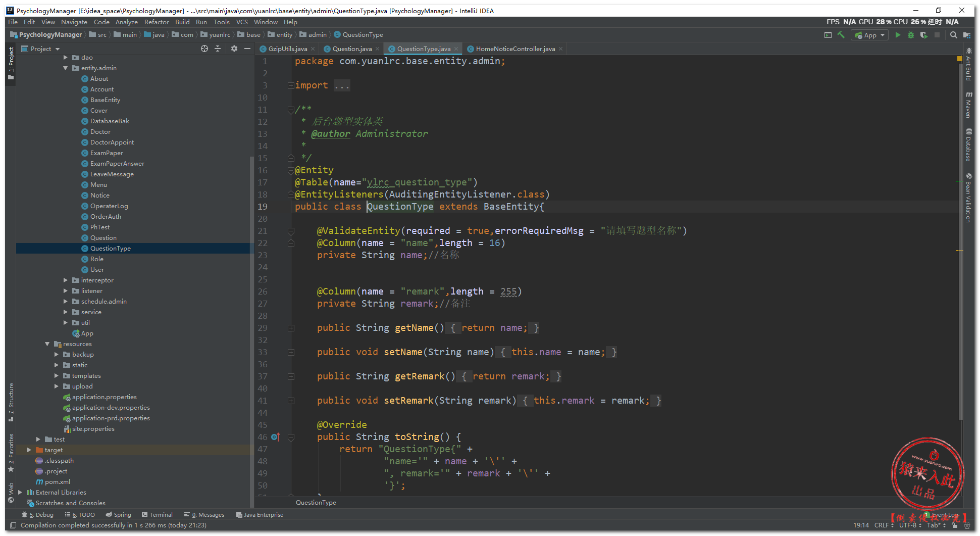This screenshot has width=980, height=536.
Task: Open the Maven side panel
Action: [968, 105]
